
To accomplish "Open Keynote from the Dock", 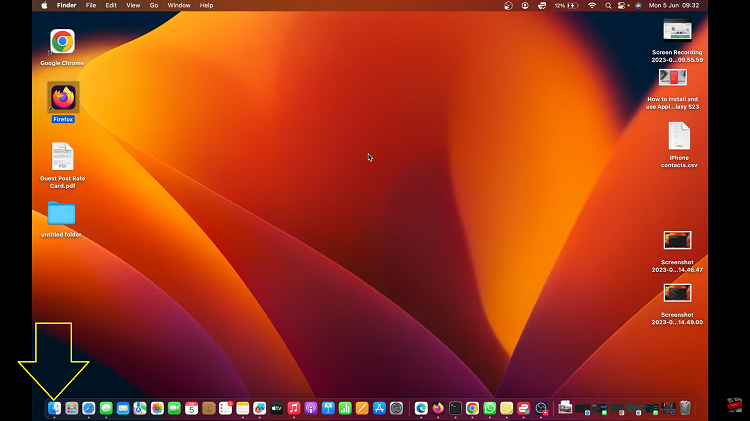I will point(328,408).
